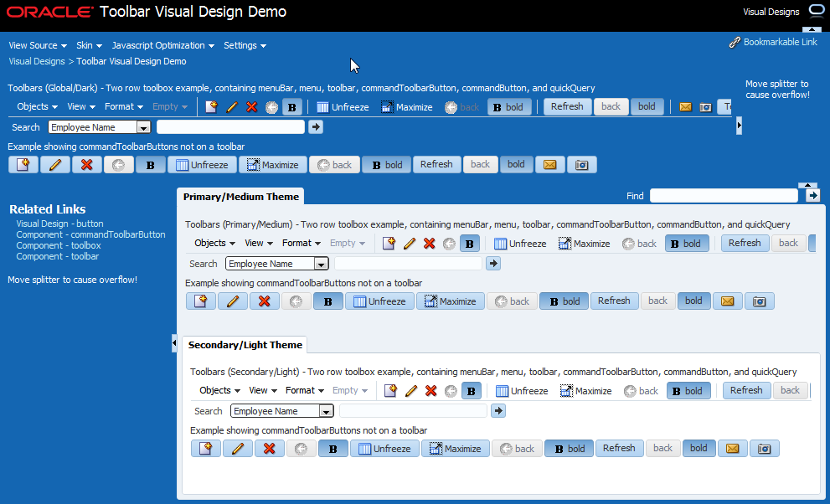Click the Bookmarkable Link text
Viewport: 830px width, 504px height.
[x=781, y=43]
